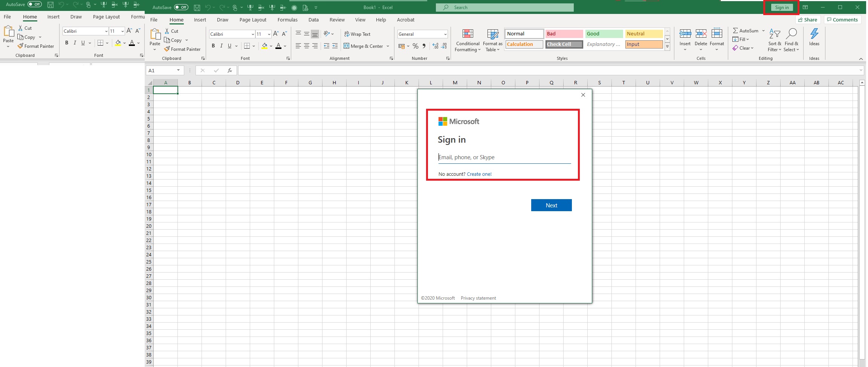Image resolution: width=868 pixels, height=367 pixels.
Task: Open the Data tab
Action: 313,20
